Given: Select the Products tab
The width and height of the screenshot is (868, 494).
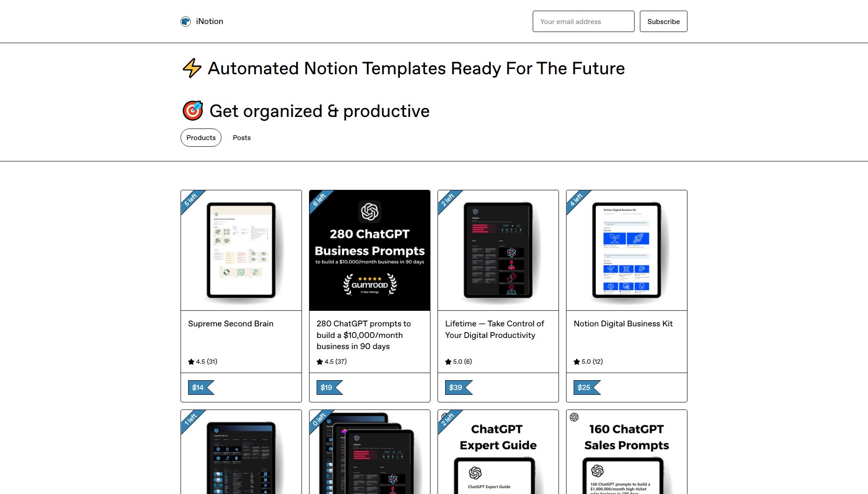Looking at the screenshot, I should 201,138.
